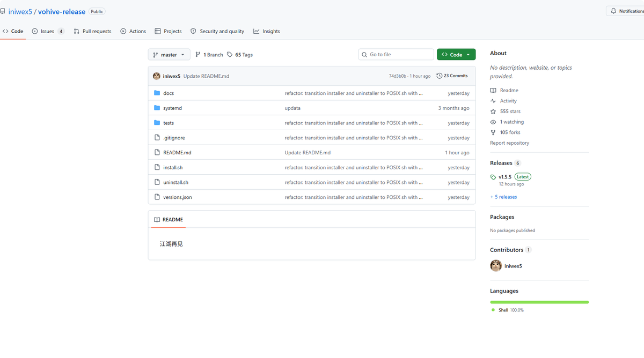Click the Notifications bell button
This screenshot has width=644, height=358.
click(625, 11)
